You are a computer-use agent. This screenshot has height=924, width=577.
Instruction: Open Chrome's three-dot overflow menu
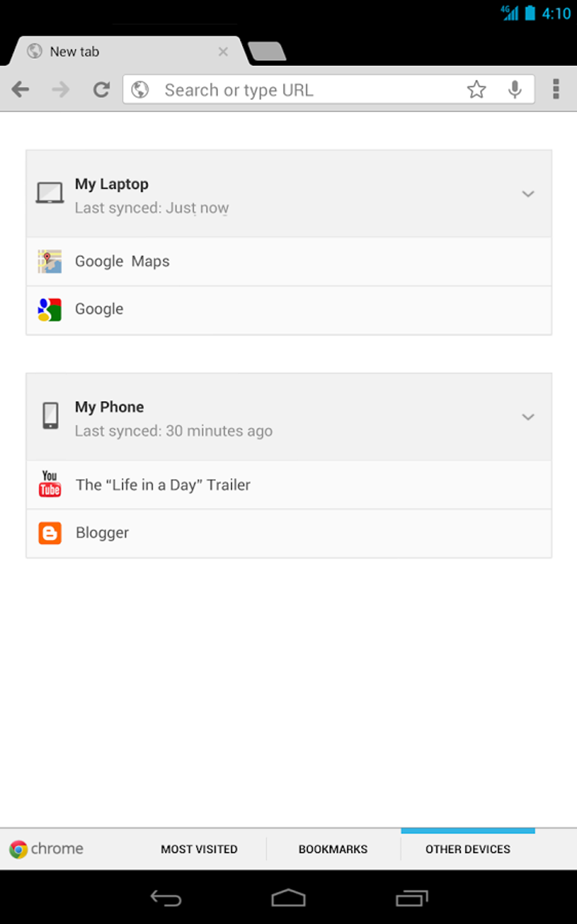pos(556,89)
